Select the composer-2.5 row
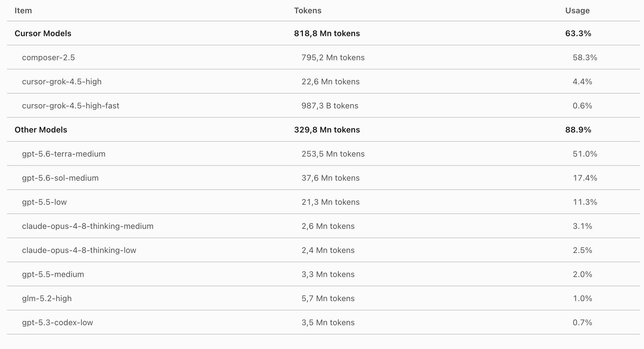Viewport: 644px width, 349px height. (x=323, y=57)
